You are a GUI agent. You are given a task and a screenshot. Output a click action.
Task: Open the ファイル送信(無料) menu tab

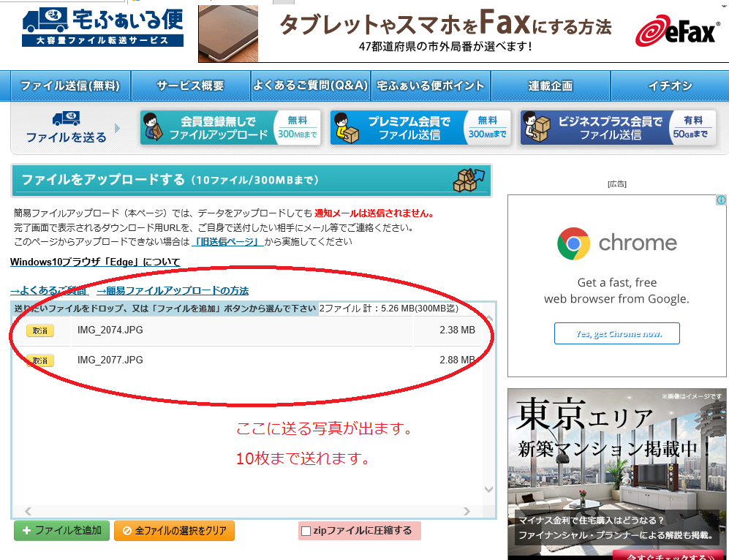coord(69,86)
